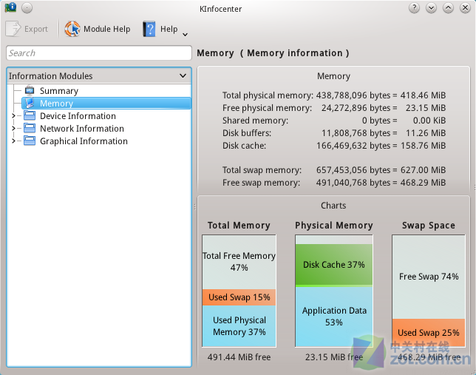This screenshot has height=375, width=476.
Task: Click the Shared memory row
Action: click(334, 120)
